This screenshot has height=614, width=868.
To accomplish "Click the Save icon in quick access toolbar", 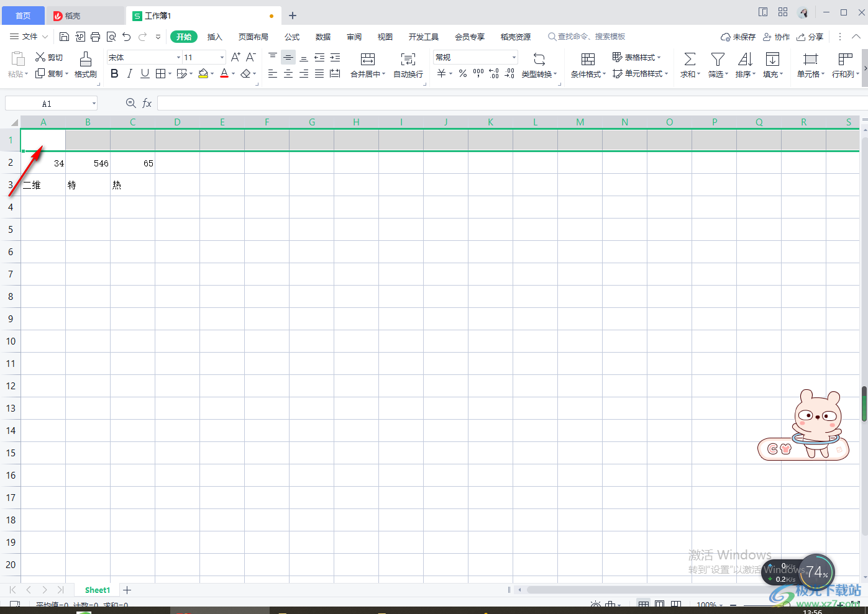I will point(64,37).
